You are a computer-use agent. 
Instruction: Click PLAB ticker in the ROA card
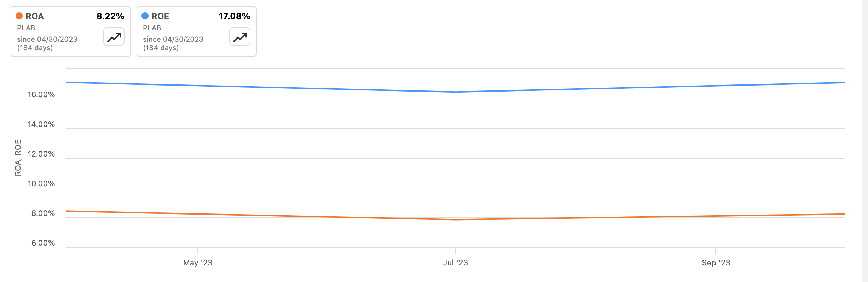click(26, 28)
